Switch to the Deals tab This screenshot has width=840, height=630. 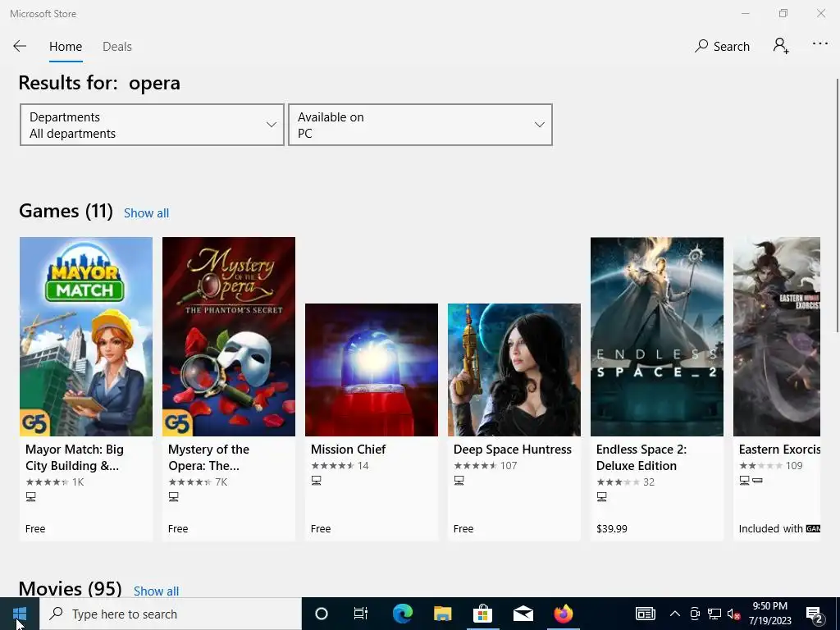coord(117,47)
